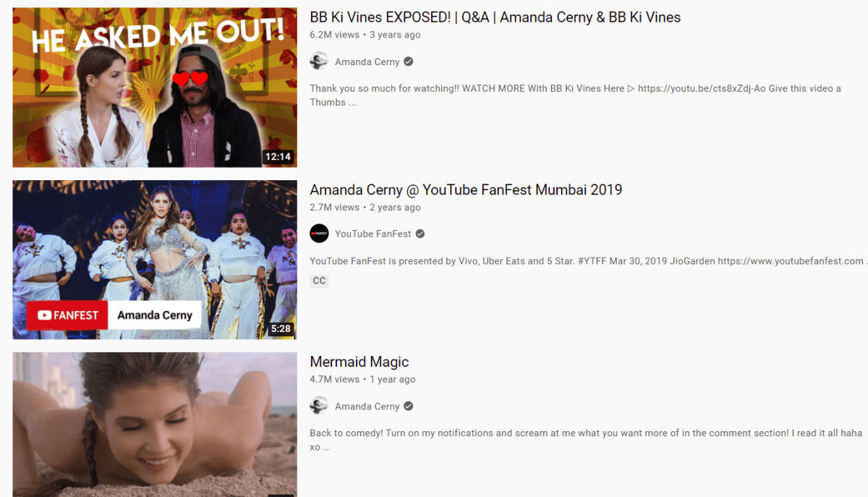Play the 'He Asked Me Out' thumbnail

point(155,88)
